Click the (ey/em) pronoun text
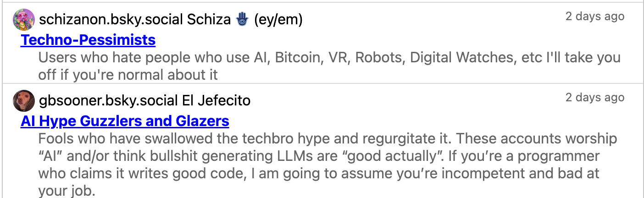 278,20
